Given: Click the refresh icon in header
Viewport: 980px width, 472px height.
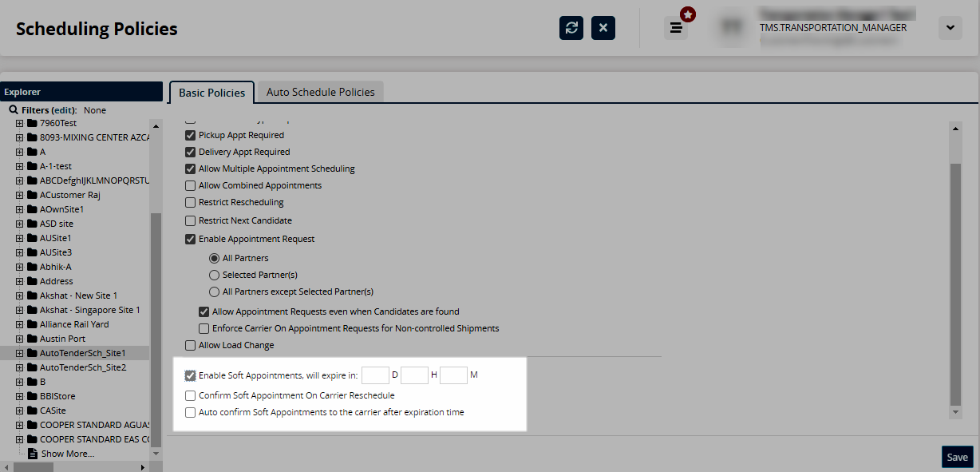Looking at the screenshot, I should pos(571,28).
